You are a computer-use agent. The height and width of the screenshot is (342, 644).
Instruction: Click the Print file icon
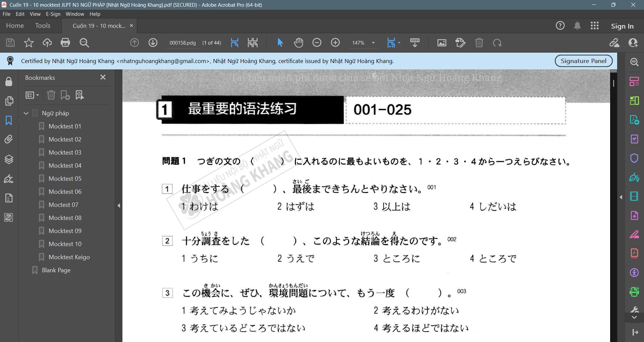pyautogui.click(x=65, y=43)
